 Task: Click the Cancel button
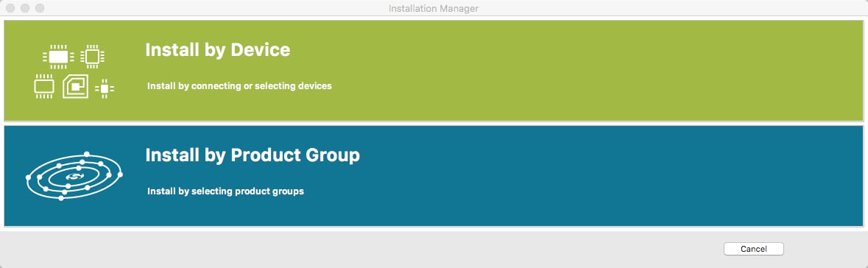[753, 249]
